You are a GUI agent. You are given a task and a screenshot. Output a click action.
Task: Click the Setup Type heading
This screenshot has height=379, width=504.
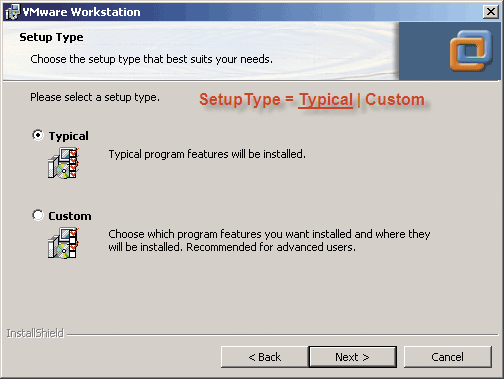pyautogui.click(x=51, y=37)
